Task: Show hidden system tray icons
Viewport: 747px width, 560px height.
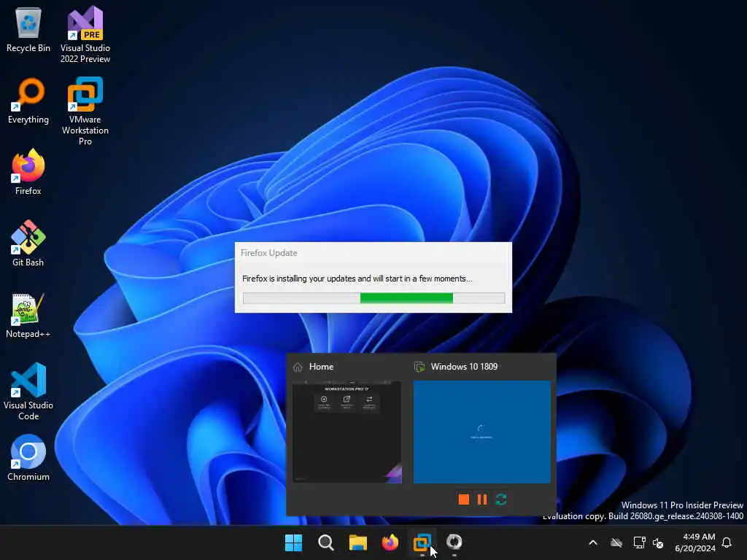Action: click(593, 542)
